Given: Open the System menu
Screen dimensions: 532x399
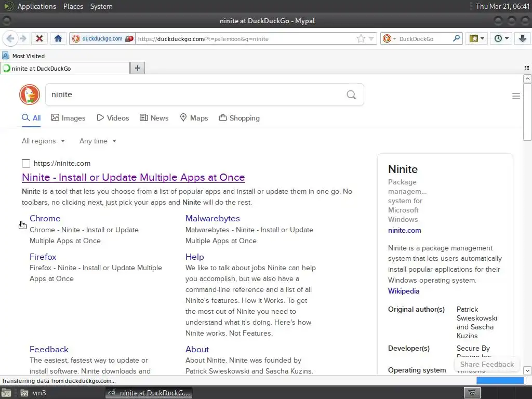Looking at the screenshot, I should tap(101, 6).
